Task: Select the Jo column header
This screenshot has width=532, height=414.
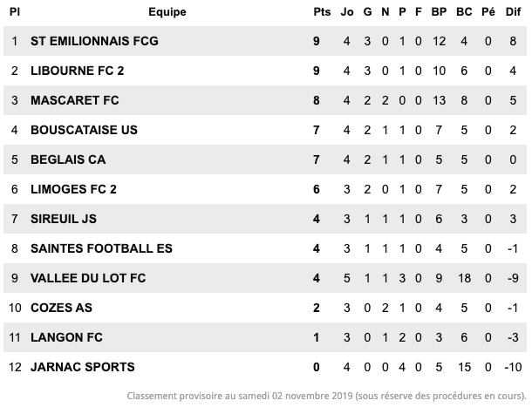Action: click(347, 12)
